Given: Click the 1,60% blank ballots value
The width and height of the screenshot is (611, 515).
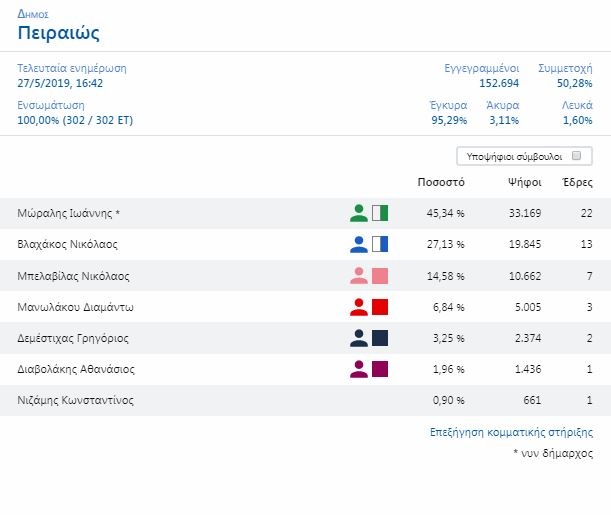Looking at the screenshot, I should click(x=577, y=120).
